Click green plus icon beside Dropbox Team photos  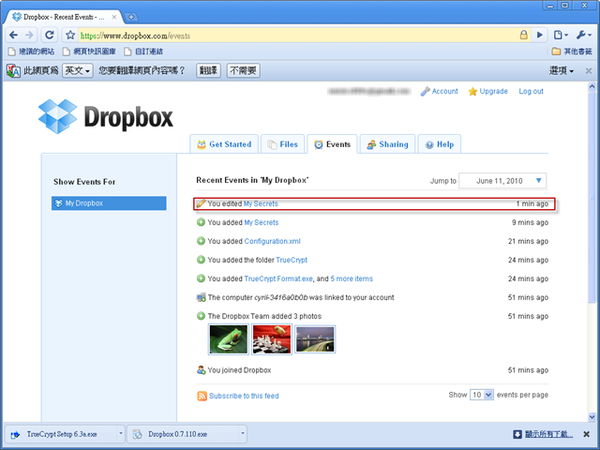tap(201, 316)
